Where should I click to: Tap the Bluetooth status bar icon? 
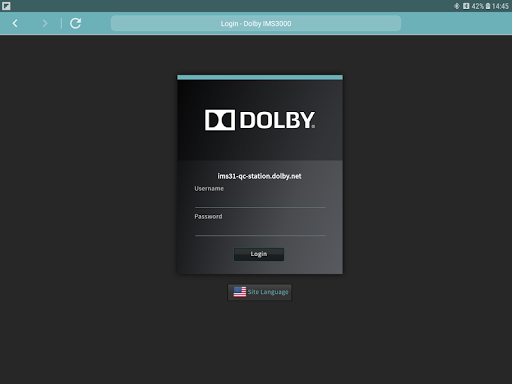[457, 6]
